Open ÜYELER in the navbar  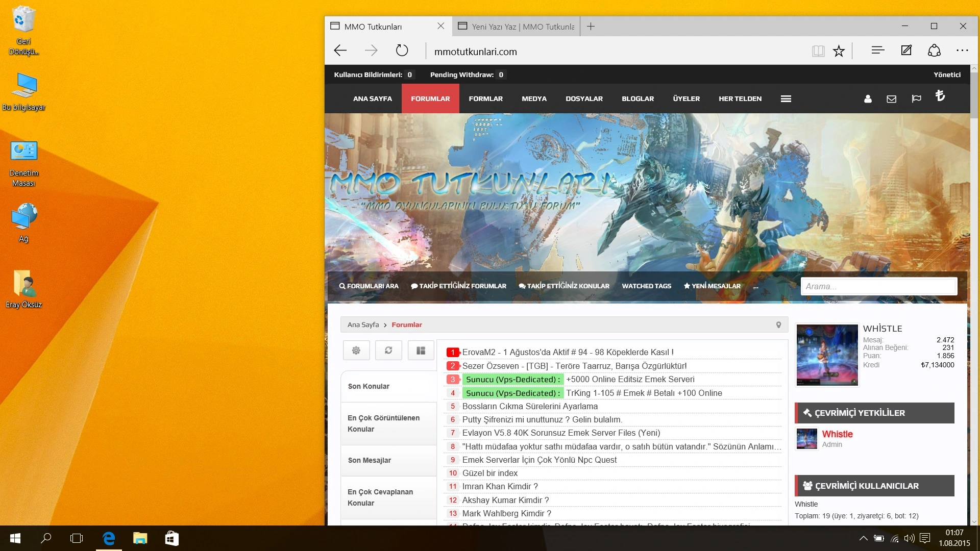click(x=686, y=99)
